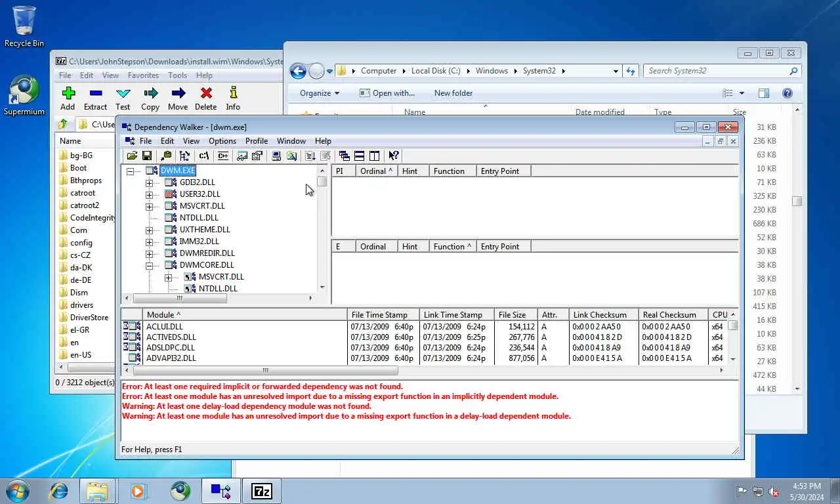Click the View in External Viewer toolbar icon

242,156
